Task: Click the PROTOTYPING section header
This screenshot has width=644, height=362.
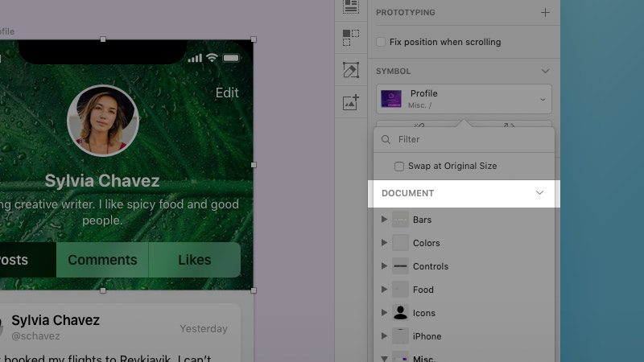Action: point(406,12)
